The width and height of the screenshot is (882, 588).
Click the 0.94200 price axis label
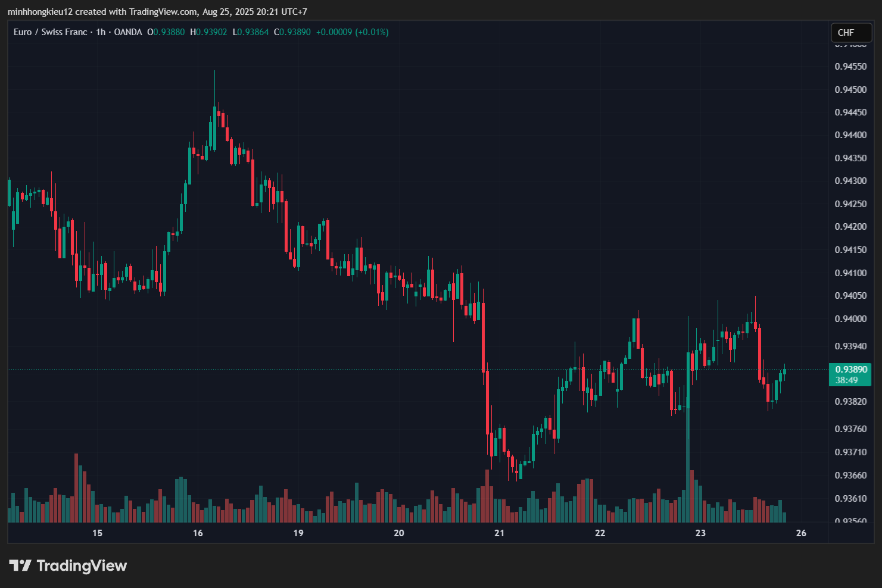[850, 227]
